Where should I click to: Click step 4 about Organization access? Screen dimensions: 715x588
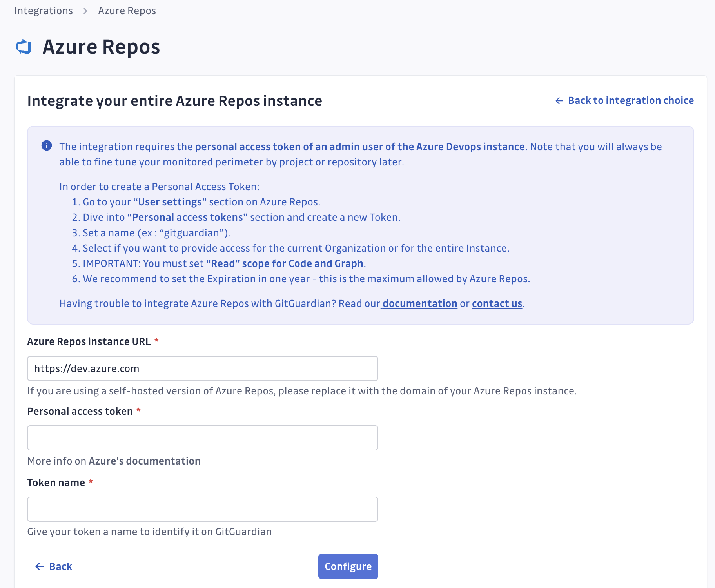[x=290, y=248]
